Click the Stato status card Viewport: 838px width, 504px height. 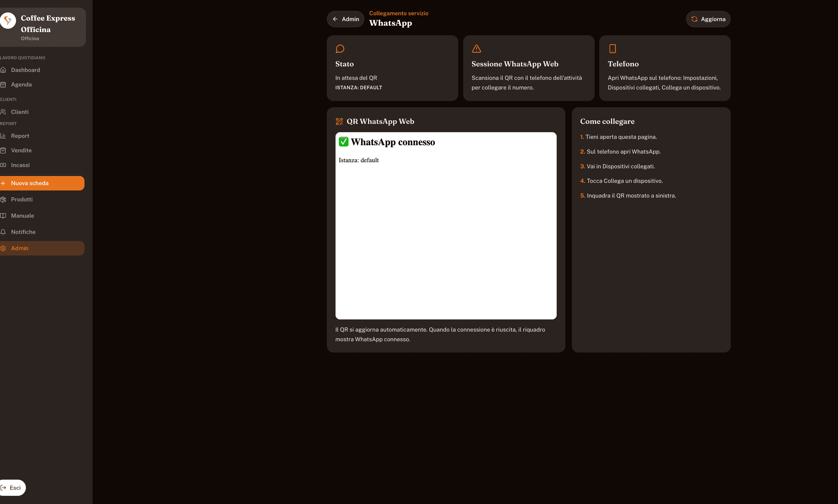pyautogui.click(x=392, y=68)
